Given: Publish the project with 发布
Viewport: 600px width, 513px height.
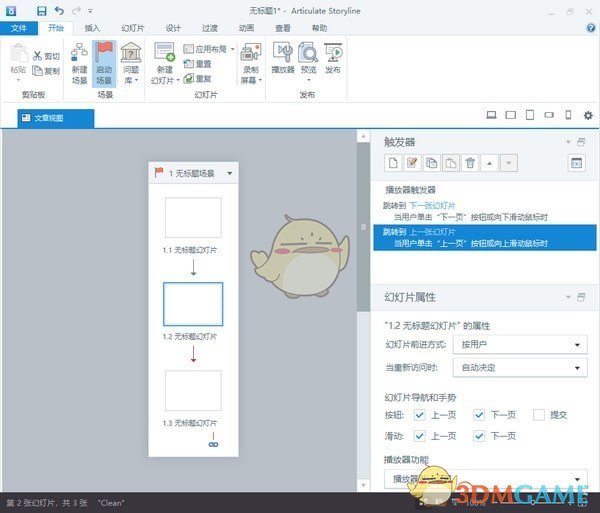Looking at the screenshot, I should click(333, 58).
